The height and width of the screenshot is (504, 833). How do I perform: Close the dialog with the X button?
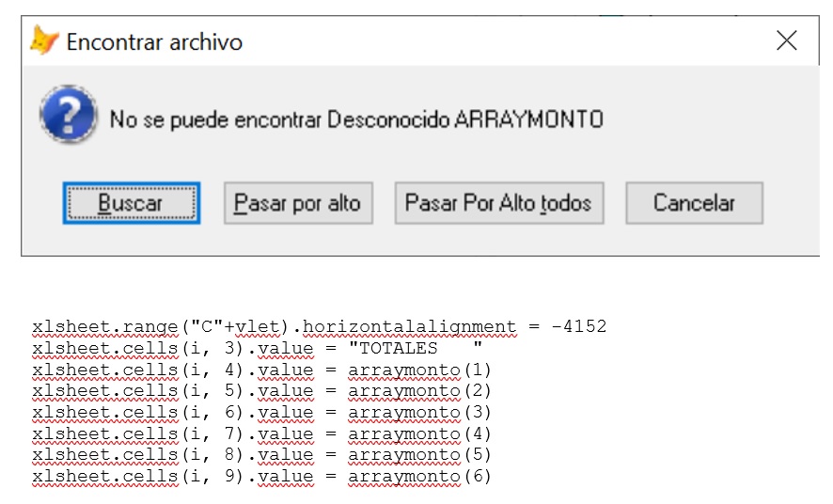786,40
